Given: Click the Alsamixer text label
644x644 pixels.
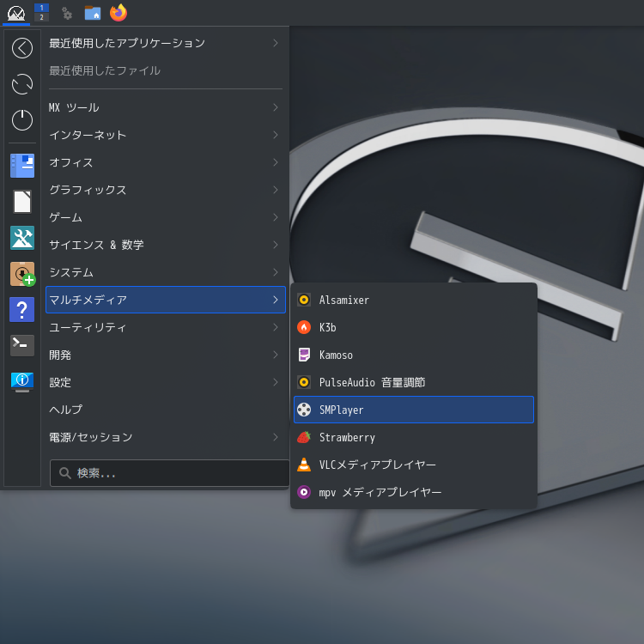Looking at the screenshot, I should (344, 301).
